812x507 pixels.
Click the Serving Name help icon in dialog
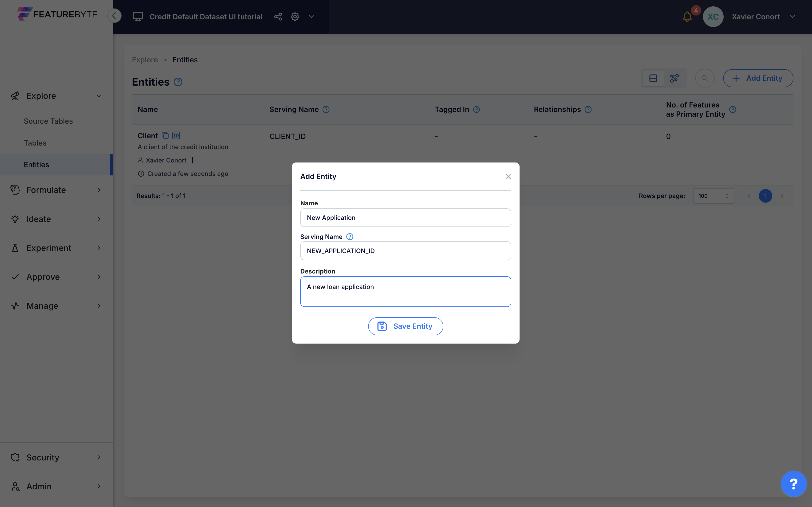pos(350,237)
